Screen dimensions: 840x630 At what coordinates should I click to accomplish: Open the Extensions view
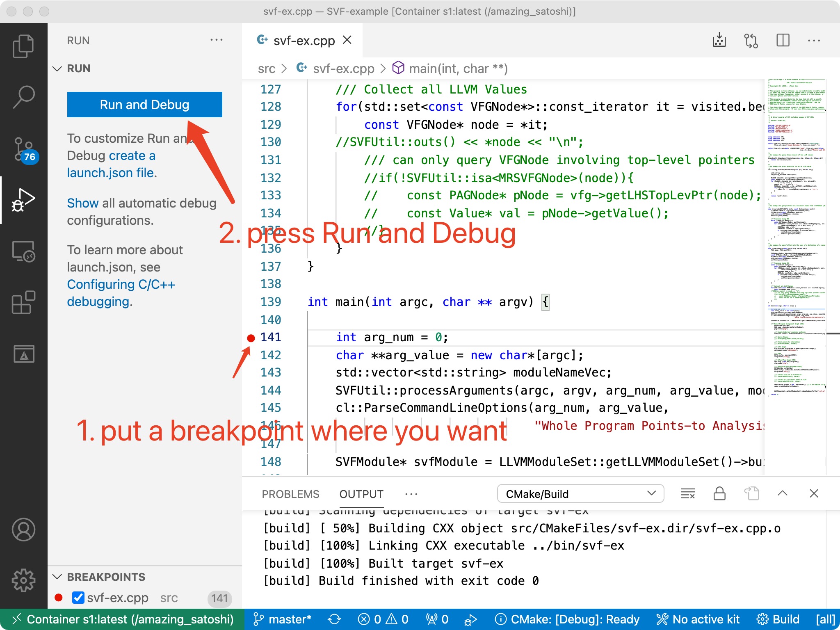(x=23, y=303)
